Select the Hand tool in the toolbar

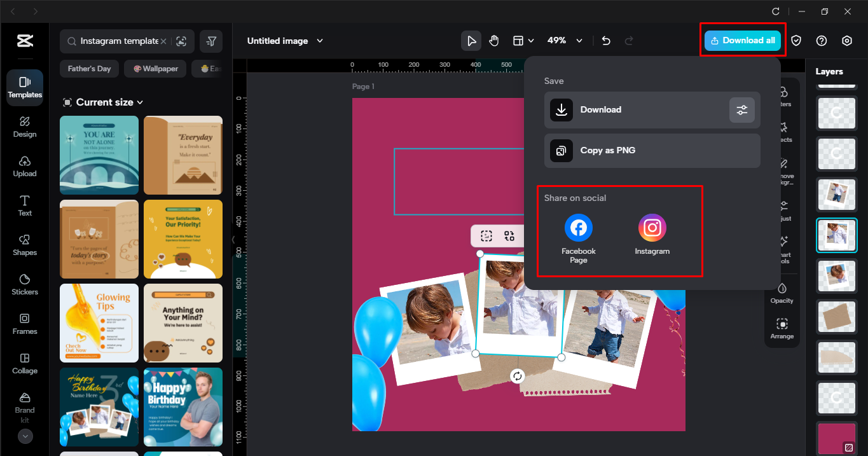[494, 40]
